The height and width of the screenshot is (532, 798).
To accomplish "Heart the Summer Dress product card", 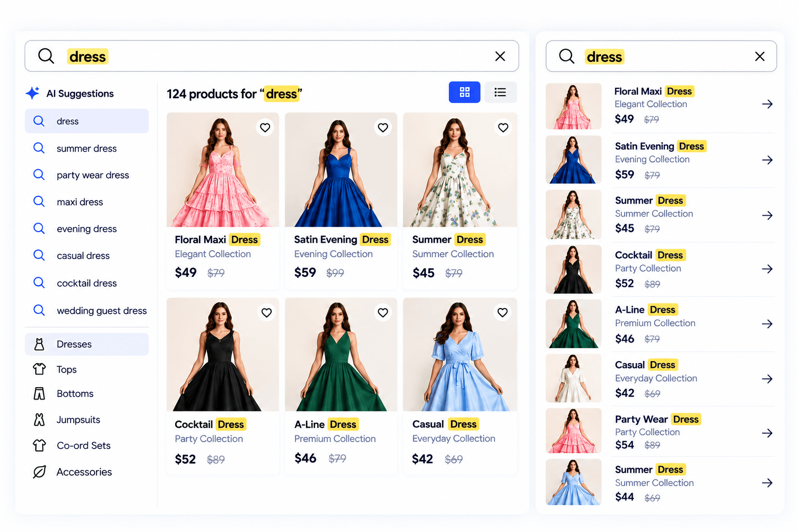I will click(x=503, y=127).
